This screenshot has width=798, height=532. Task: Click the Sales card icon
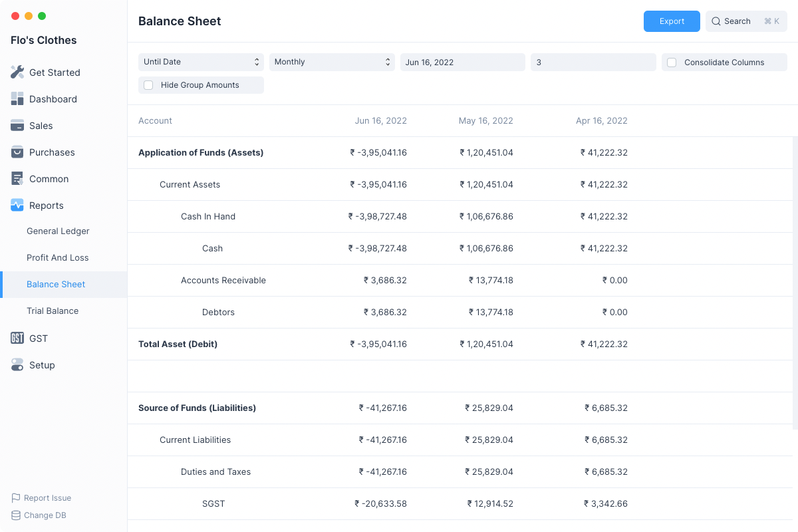(17, 126)
